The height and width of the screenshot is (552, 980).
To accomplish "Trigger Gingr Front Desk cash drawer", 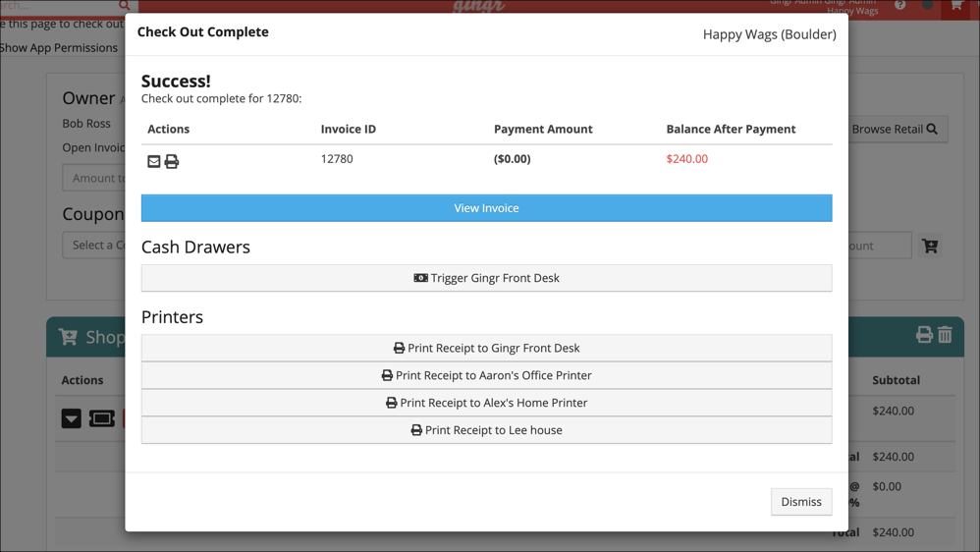I will [x=486, y=278].
